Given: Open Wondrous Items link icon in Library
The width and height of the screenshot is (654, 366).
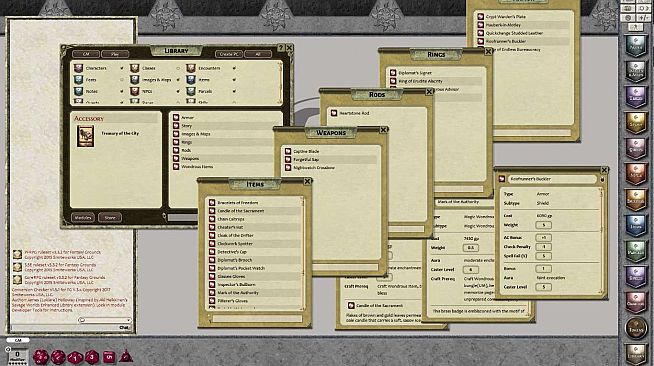Looking at the screenshot, I should tap(176, 166).
